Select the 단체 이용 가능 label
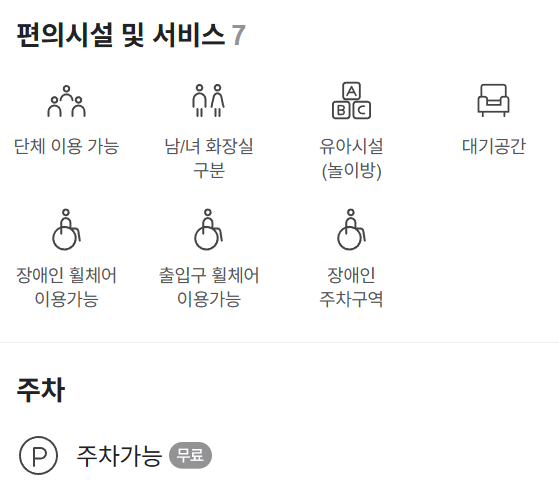The height and width of the screenshot is (491, 559). pos(66,146)
